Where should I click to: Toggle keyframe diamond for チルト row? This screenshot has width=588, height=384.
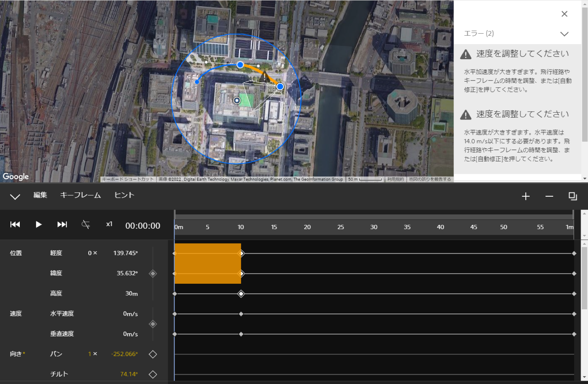(153, 374)
